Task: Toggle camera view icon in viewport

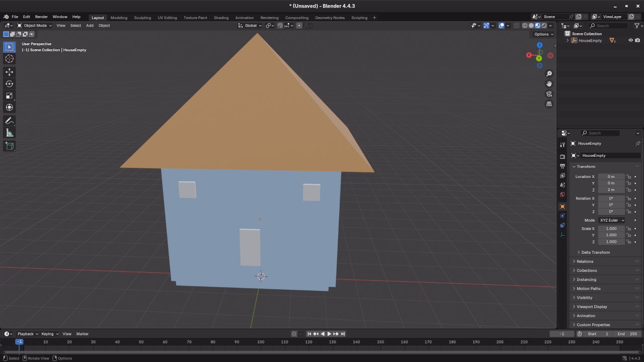Action: pos(549,94)
